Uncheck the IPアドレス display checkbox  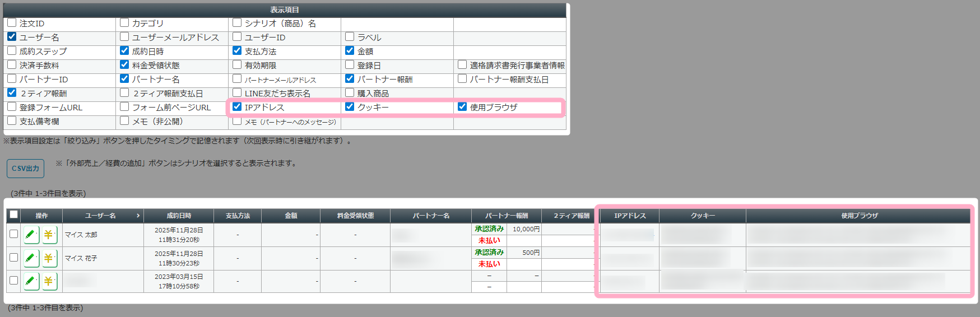coord(237,106)
